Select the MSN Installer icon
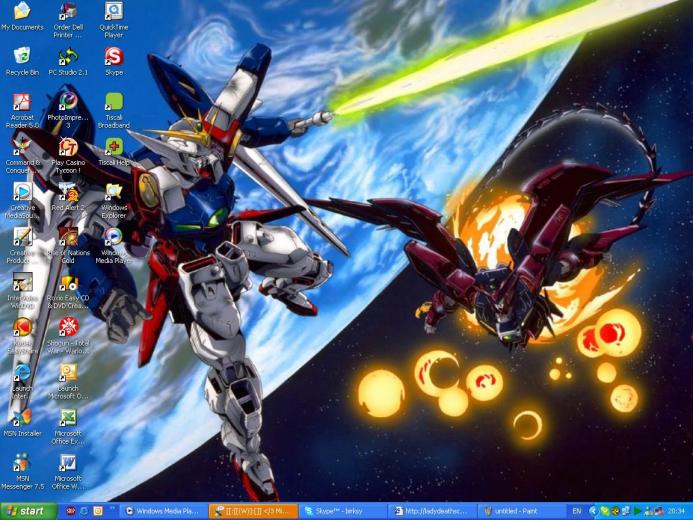693x520 pixels. pyautogui.click(x=22, y=423)
